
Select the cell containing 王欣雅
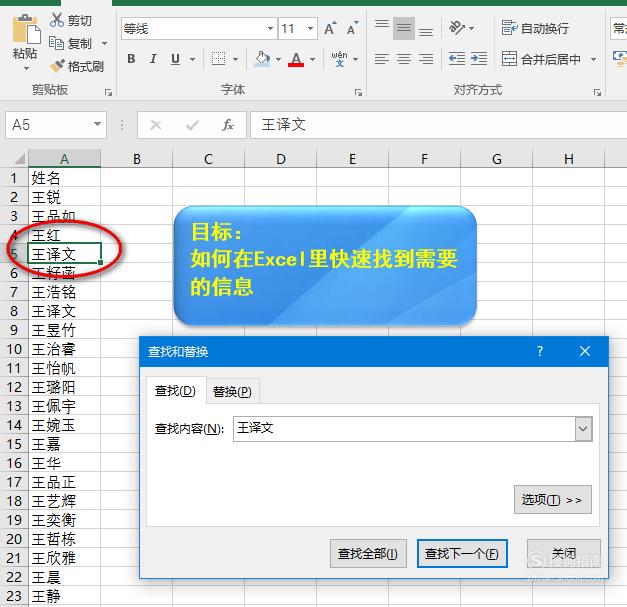click(64, 558)
